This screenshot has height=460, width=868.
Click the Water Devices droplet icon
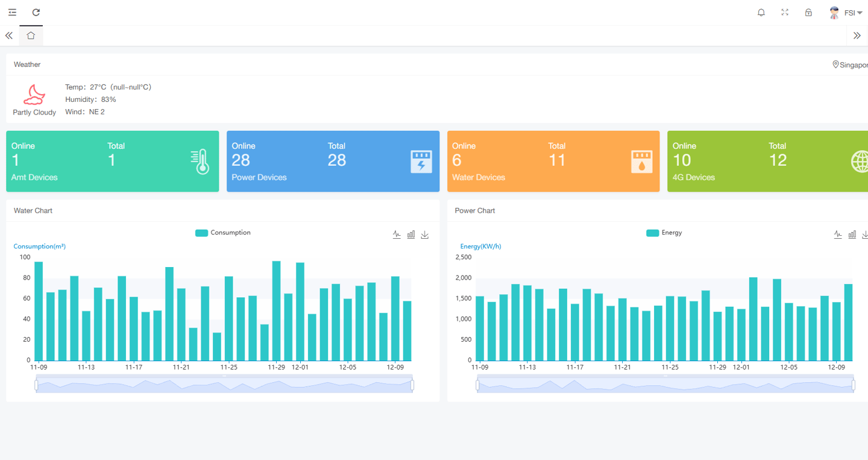tap(642, 162)
